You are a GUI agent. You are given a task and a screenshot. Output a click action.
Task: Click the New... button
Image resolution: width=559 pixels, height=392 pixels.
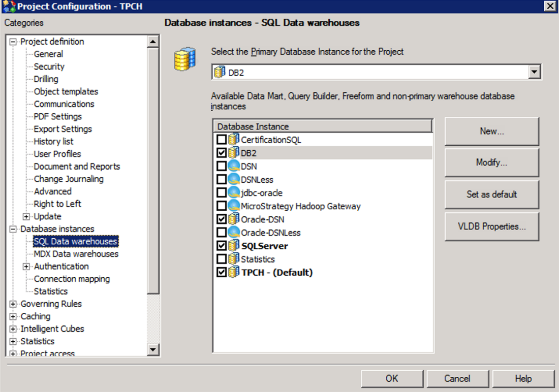491,131
